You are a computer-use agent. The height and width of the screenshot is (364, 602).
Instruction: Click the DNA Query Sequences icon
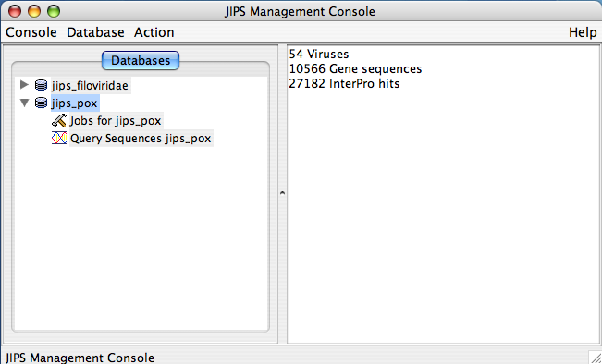pyautogui.click(x=59, y=138)
